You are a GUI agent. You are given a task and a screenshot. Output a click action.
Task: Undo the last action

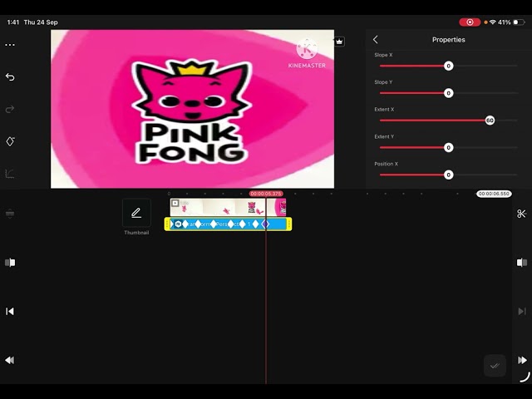(10, 77)
